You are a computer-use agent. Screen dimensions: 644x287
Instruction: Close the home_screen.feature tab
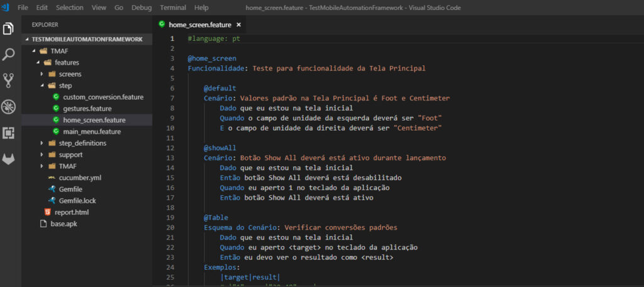coord(238,24)
